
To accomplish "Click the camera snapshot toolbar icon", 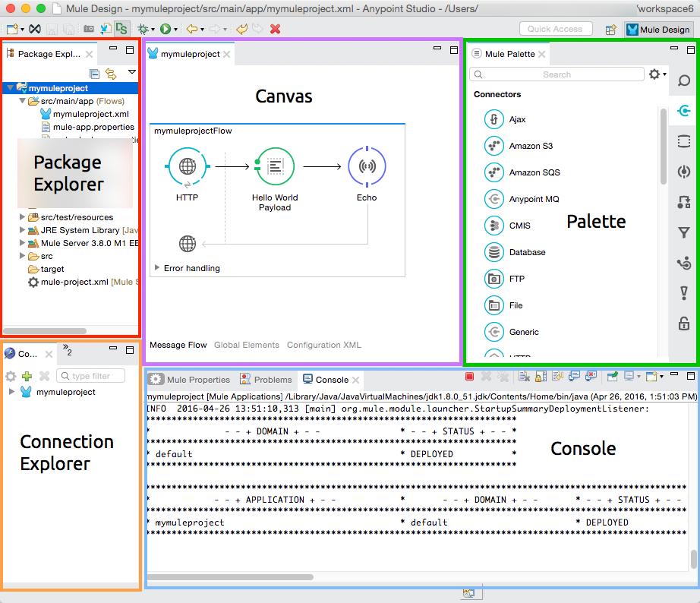I will tap(89, 29).
